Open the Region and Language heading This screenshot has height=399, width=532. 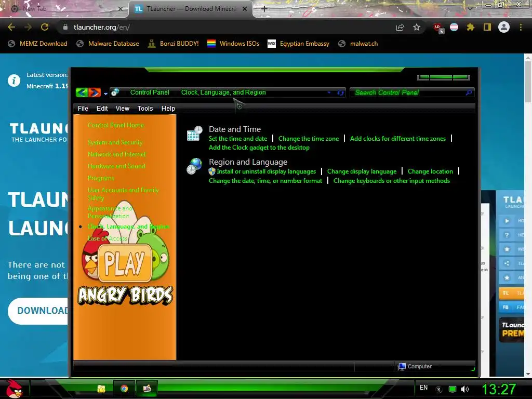(248, 162)
